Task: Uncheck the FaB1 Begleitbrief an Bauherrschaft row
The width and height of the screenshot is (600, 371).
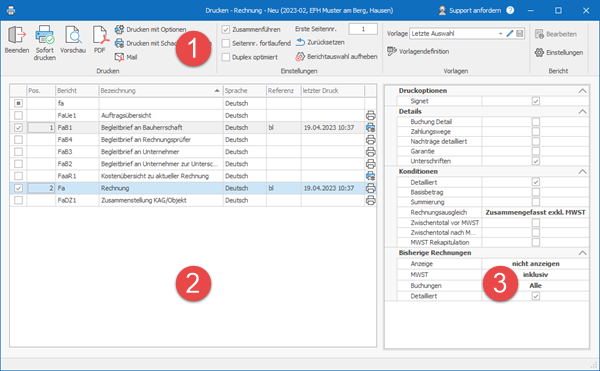Action: (18, 127)
